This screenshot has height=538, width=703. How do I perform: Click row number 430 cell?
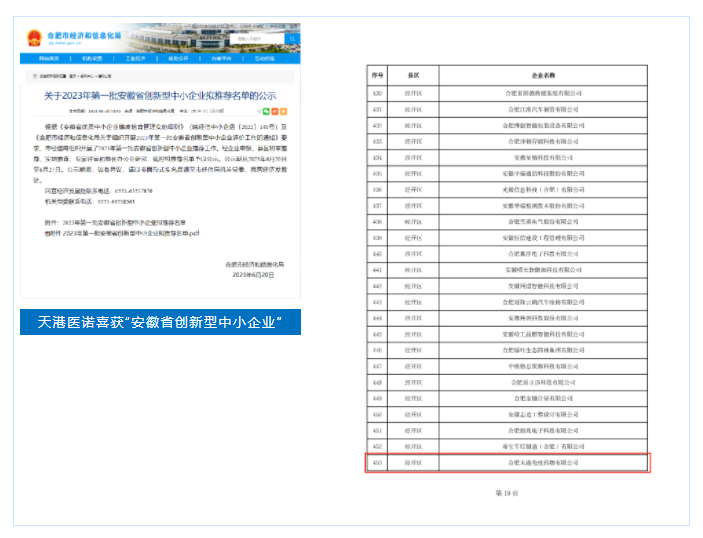pyautogui.click(x=377, y=94)
